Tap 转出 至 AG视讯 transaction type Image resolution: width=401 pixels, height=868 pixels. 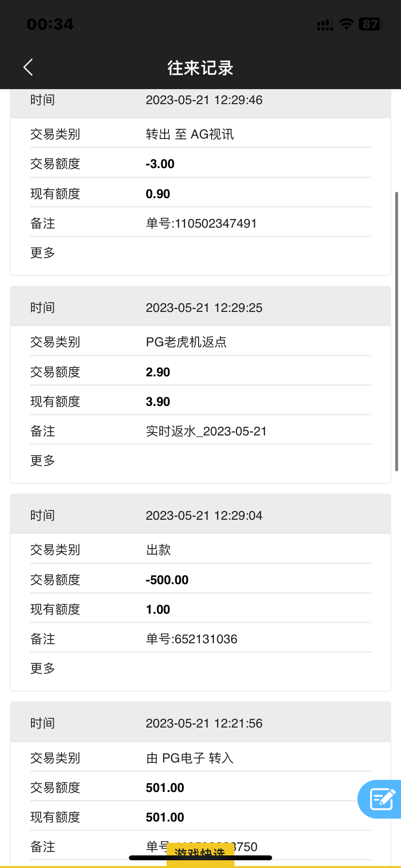(x=189, y=134)
